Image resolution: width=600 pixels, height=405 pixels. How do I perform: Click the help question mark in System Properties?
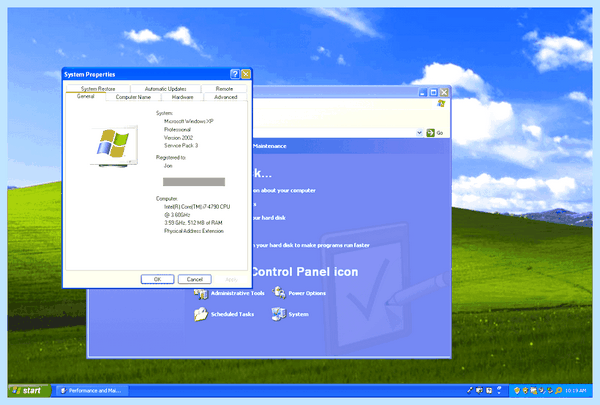pyautogui.click(x=235, y=74)
